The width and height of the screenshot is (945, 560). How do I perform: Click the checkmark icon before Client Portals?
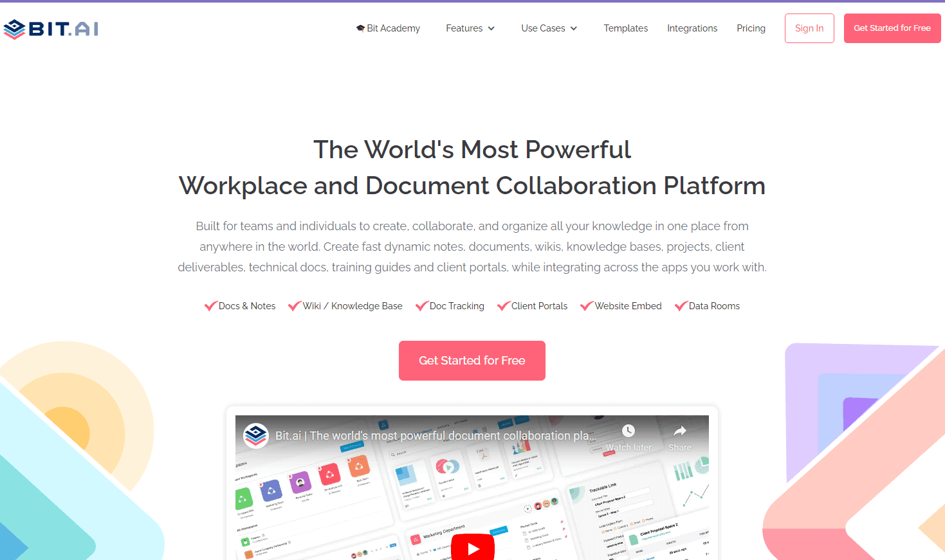pyautogui.click(x=504, y=306)
